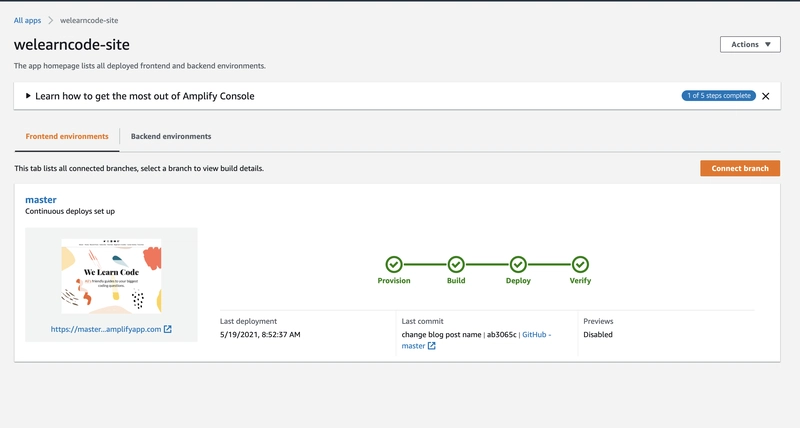Click the Provision step checkmark icon
Image resolution: width=800 pixels, height=428 pixels.
click(x=393, y=264)
